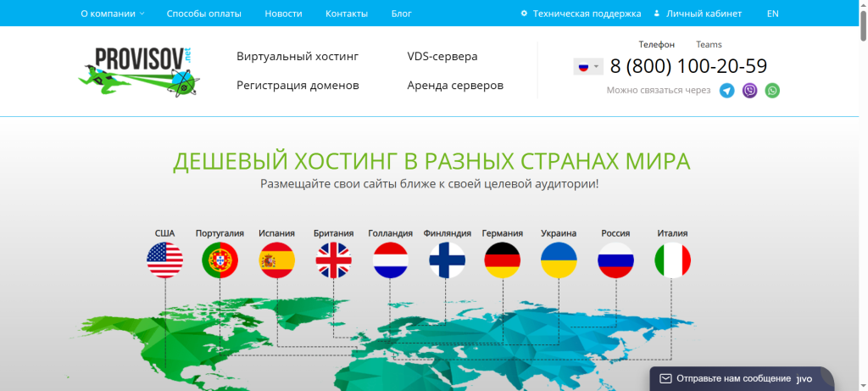Select the Teams contact tab
This screenshot has height=391, width=868.
(x=709, y=44)
